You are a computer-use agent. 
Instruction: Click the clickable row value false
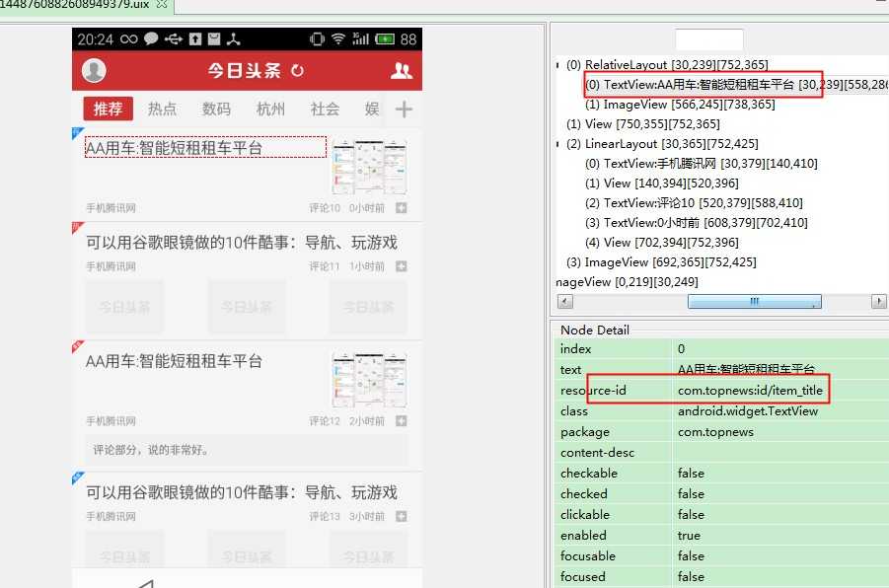(x=691, y=514)
